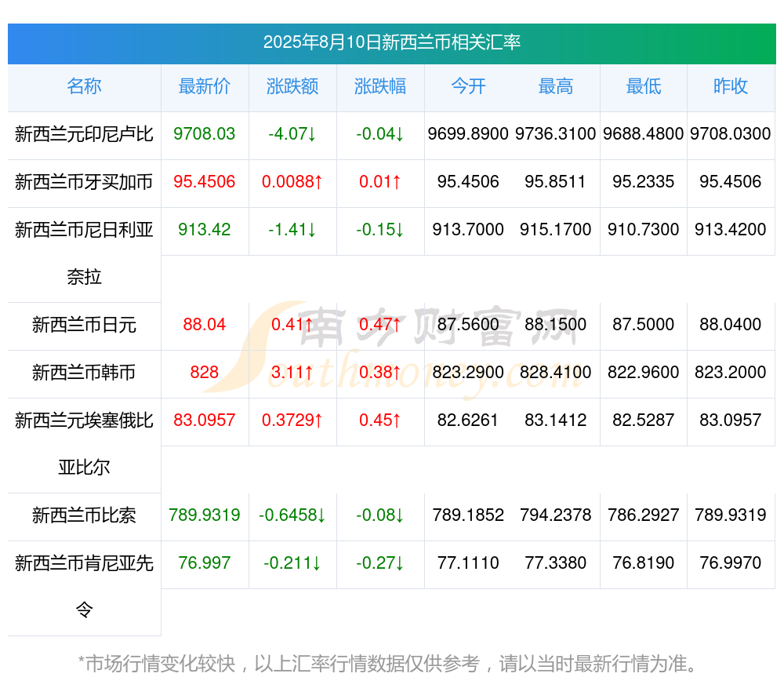Click the row name 新西兰币肯尼亚先令
This screenshot has height=688, width=784.
tap(84, 587)
